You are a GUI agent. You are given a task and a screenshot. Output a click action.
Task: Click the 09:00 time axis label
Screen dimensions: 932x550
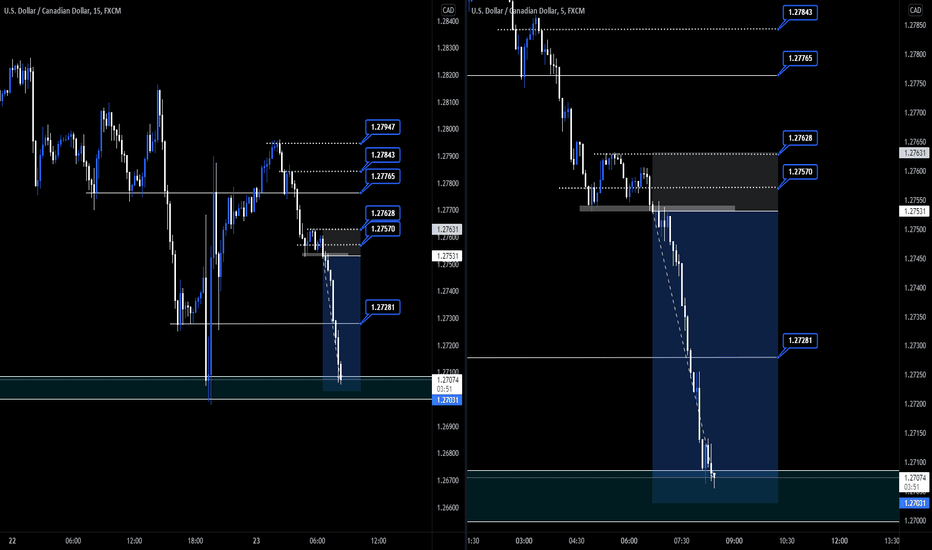click(734, 541)
